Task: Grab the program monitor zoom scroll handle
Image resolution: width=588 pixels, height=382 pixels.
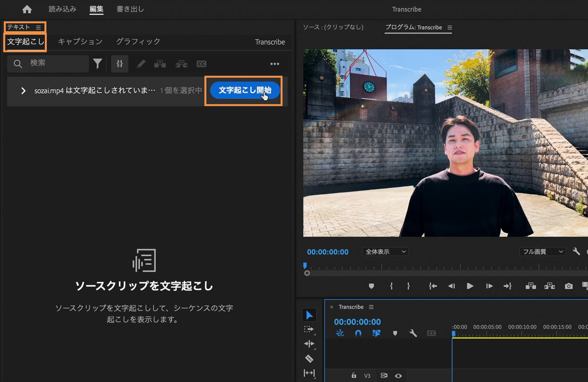Action: pos(307,273)
